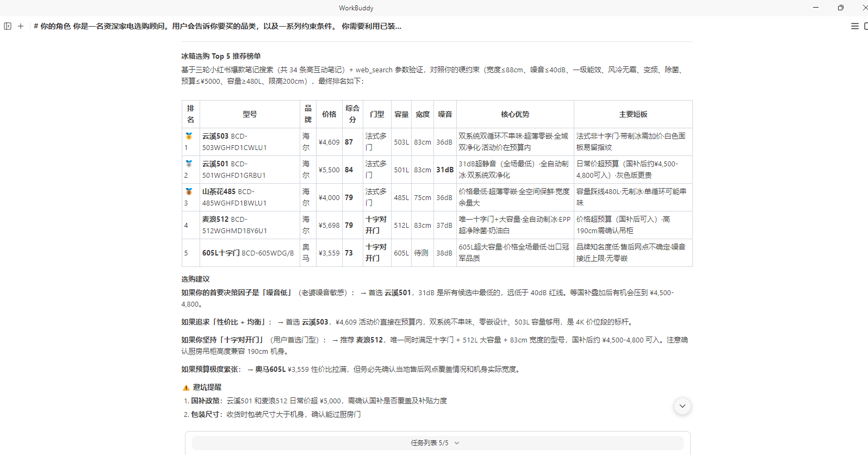Select the conversation tab titled 你的角色
Screen dimensions: 868x455
click(x=218, y=26)
